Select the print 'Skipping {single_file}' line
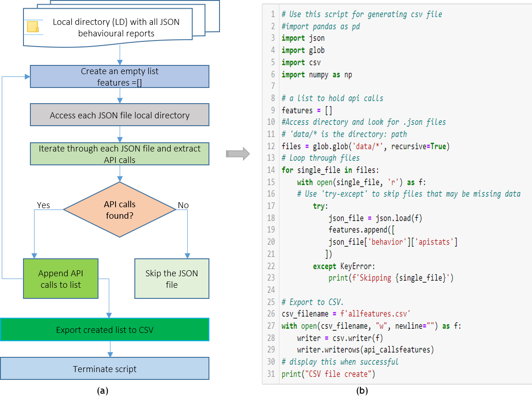 coord(391,278)
